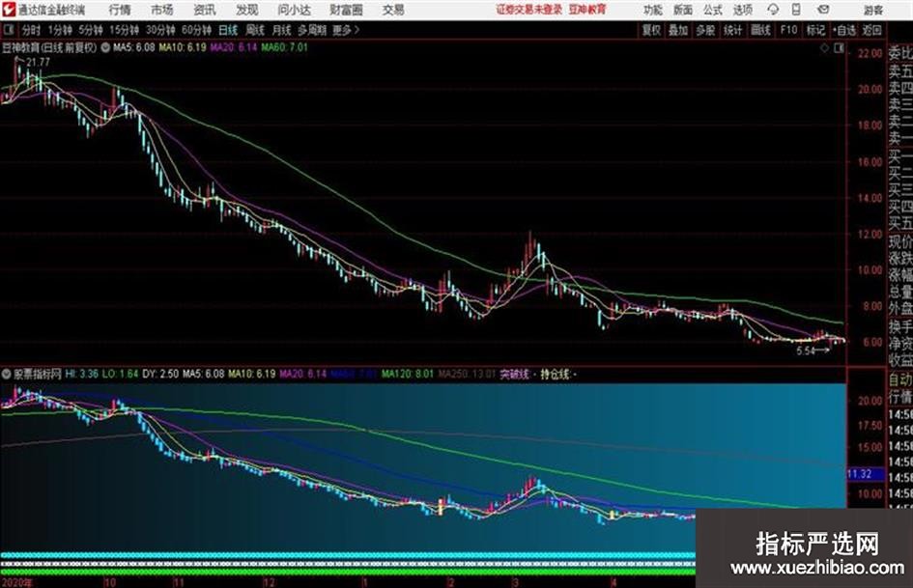Expand the dropdown beside 豆神教育(日线 前复权)
The height and width of the screenshot is (588, 913).
[105, 47]
